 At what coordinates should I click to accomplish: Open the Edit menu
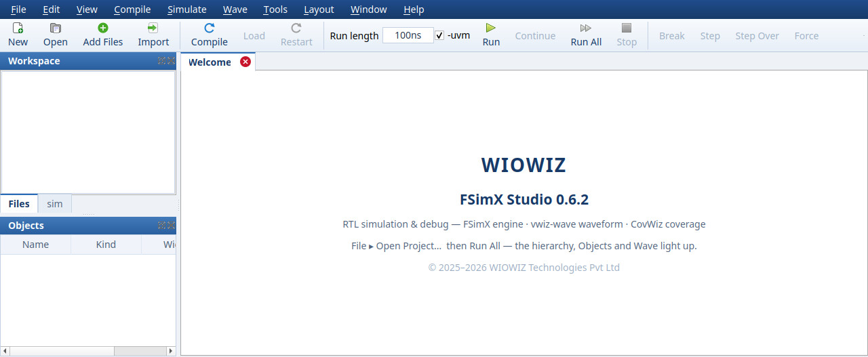[x=51, y=9]
